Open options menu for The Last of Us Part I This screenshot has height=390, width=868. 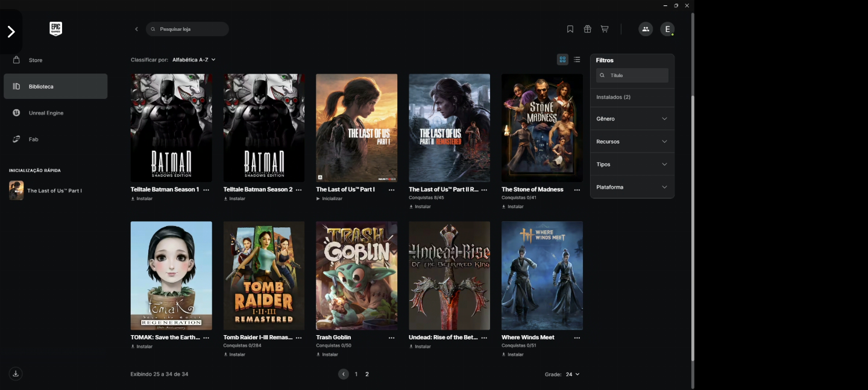point(392,189)
